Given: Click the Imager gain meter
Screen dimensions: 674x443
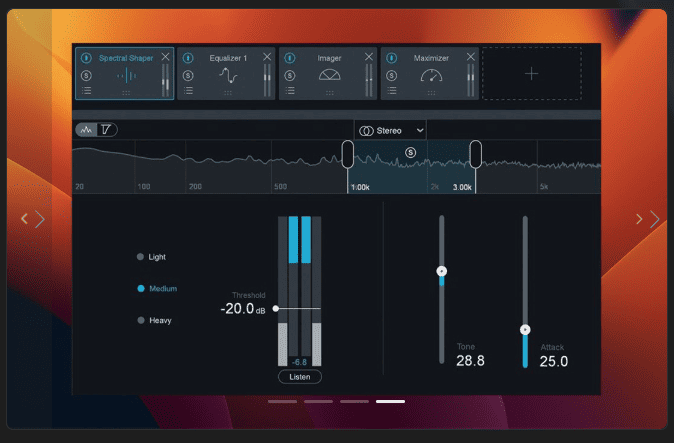Looking at the screenshot, I should click(x=369, y=80).
